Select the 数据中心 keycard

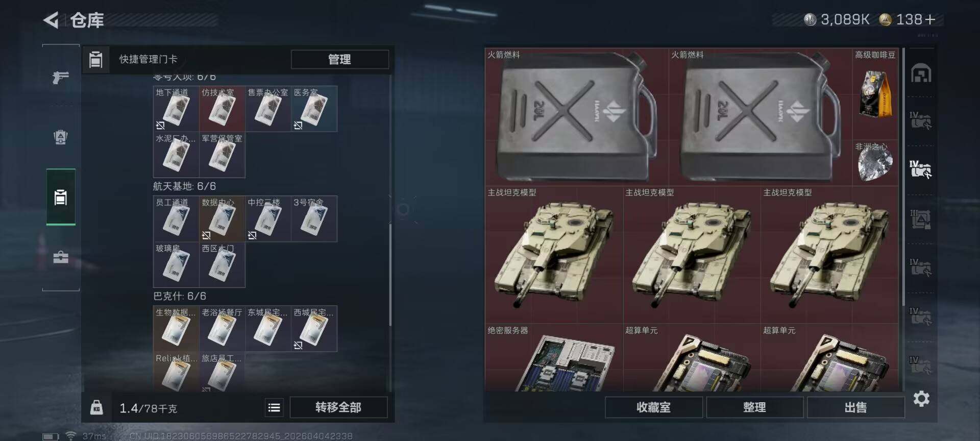click(222, 219)
